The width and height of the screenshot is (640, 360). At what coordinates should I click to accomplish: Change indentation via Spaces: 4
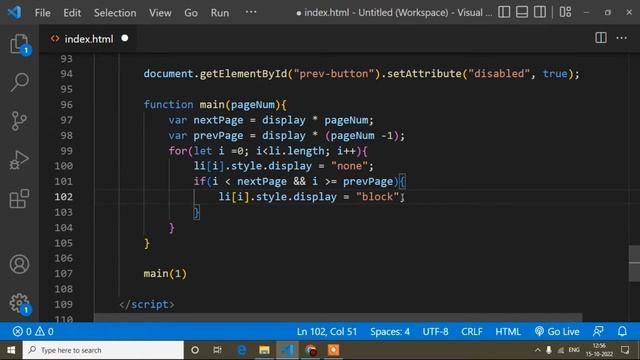(x=390, y=331)
